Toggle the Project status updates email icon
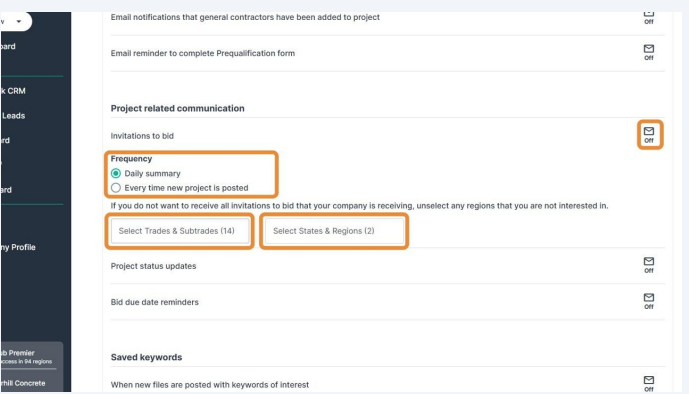Image resolution: width=689 pixels, height=394 pixels. [649, 265]
